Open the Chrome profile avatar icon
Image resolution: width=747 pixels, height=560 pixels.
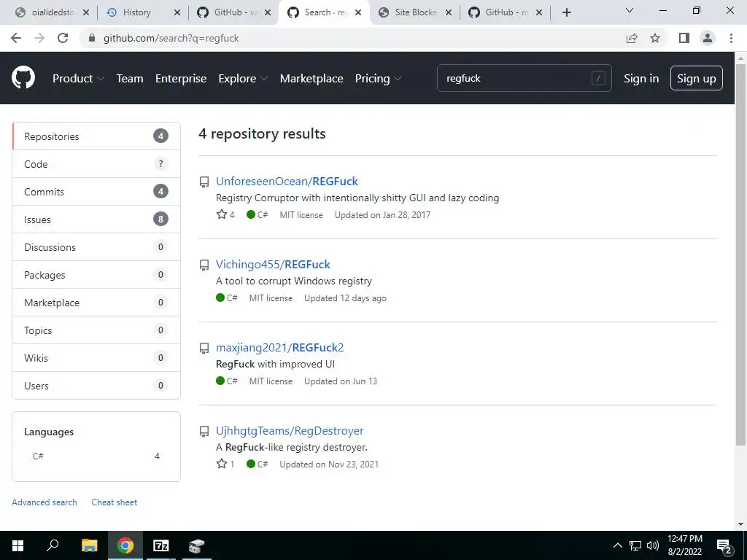pyautogui.click(x=708, y=38)
